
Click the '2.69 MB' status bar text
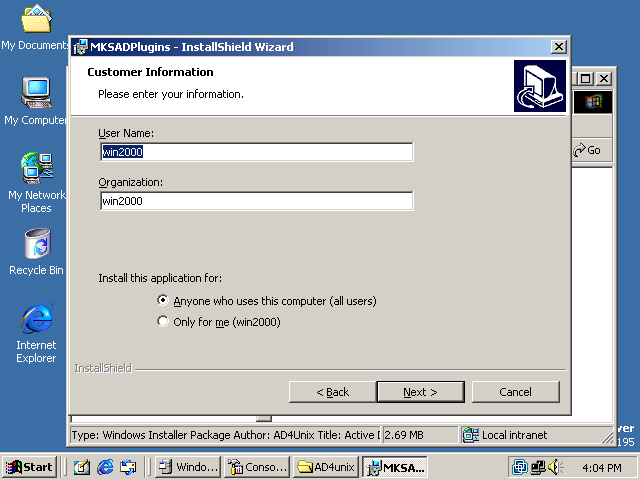(x=404, y=435)
